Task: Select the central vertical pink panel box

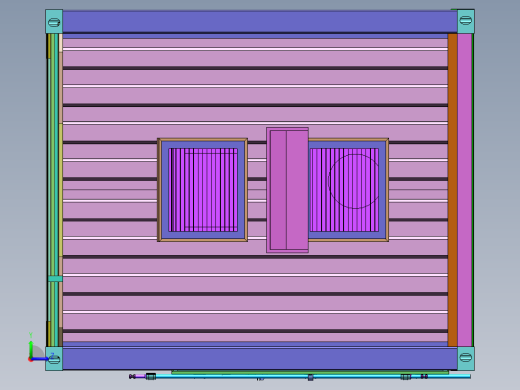Action: pos(287,190)
